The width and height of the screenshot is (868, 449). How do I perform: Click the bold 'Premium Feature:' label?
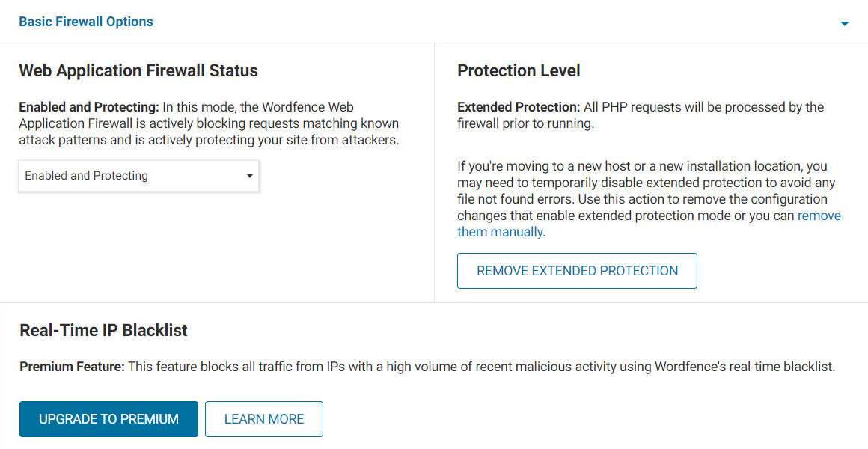tap(72, 367)
